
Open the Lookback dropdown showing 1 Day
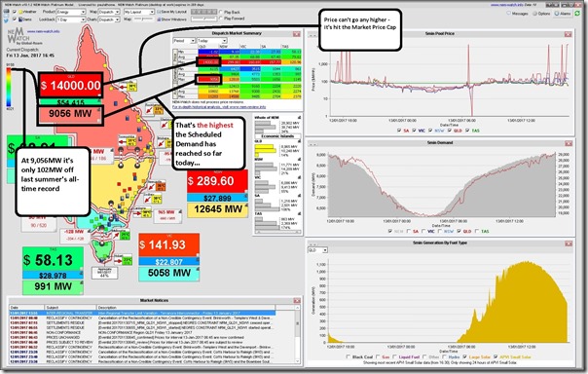click(71, 19)
